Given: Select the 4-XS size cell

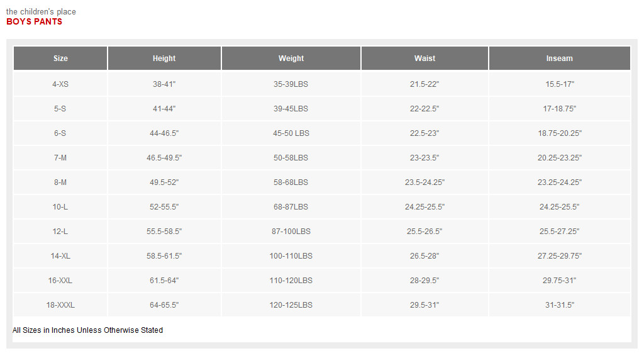Looking at the screenshot, I should click(x=60, y=84).
